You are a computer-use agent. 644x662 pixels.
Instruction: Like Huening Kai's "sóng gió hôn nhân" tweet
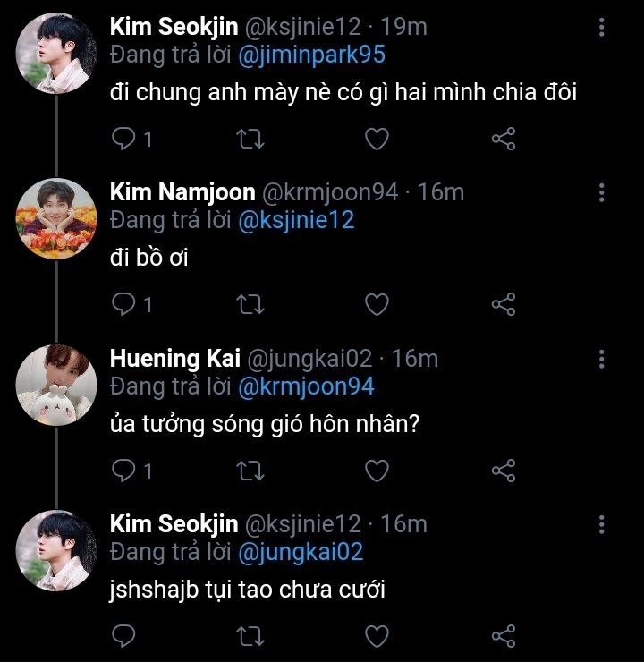click(377, 470)
